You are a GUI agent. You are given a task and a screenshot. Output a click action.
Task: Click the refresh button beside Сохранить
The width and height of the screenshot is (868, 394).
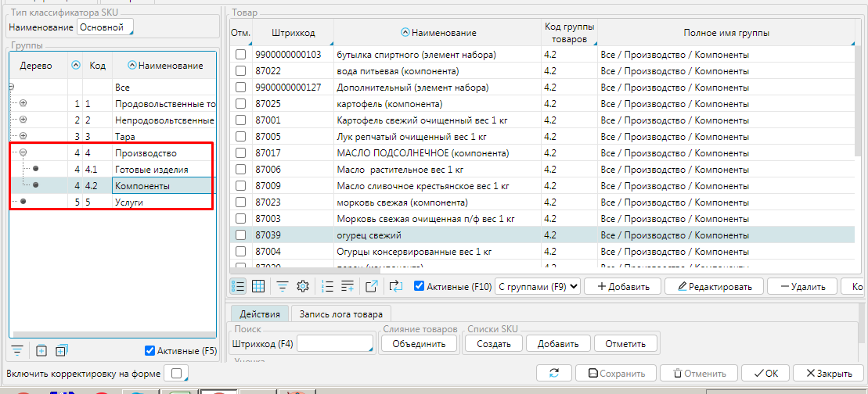click(555, 374)
